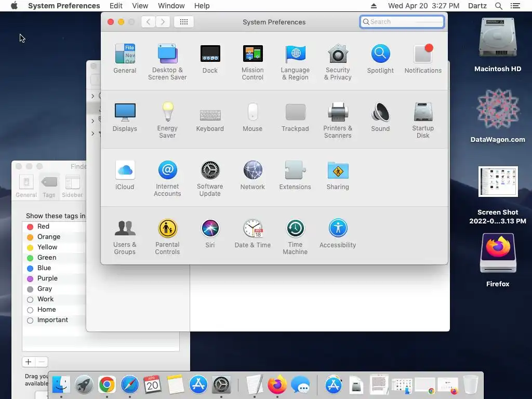Switch to Tags tab in Finder Preferences
The height and width of the screenshot is (399, 532).
[49, 186]
